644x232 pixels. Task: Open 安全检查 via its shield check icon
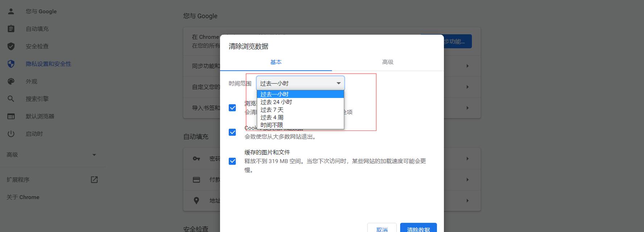[x=11, y=46]
